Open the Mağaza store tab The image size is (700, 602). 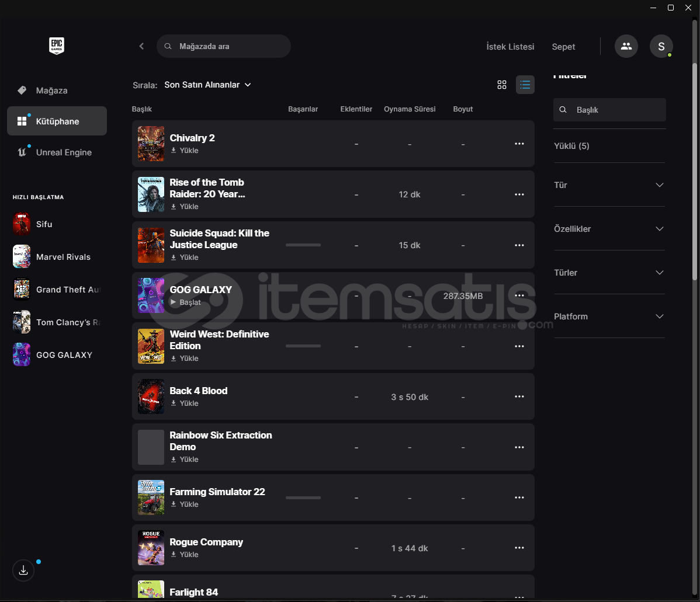57,90
